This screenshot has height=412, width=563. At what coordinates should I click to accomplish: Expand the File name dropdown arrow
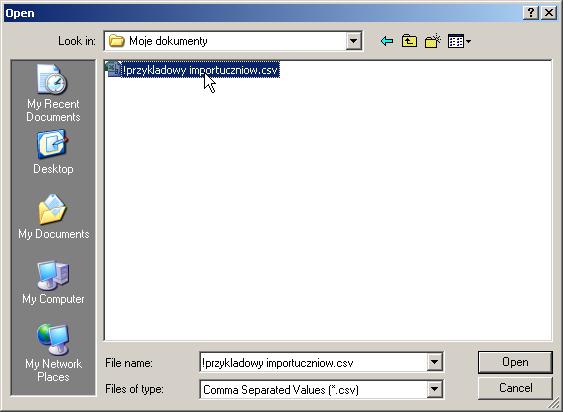pos(434,362)
